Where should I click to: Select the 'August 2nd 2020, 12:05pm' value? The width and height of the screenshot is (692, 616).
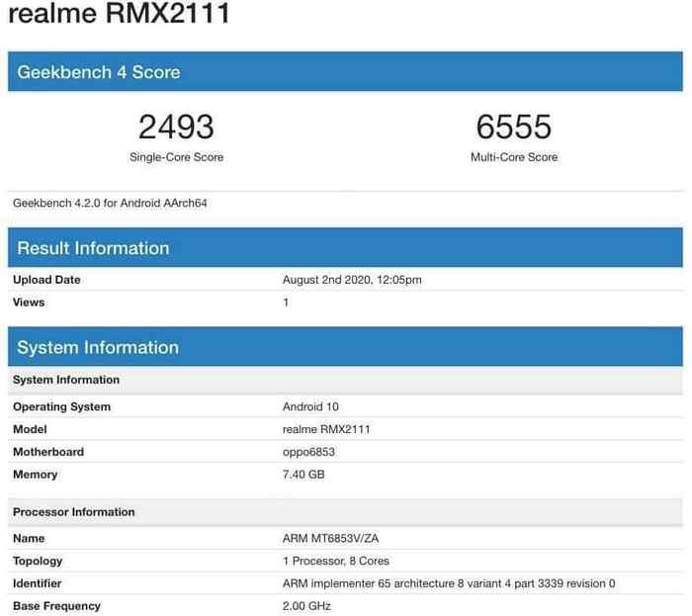point(352,280)
